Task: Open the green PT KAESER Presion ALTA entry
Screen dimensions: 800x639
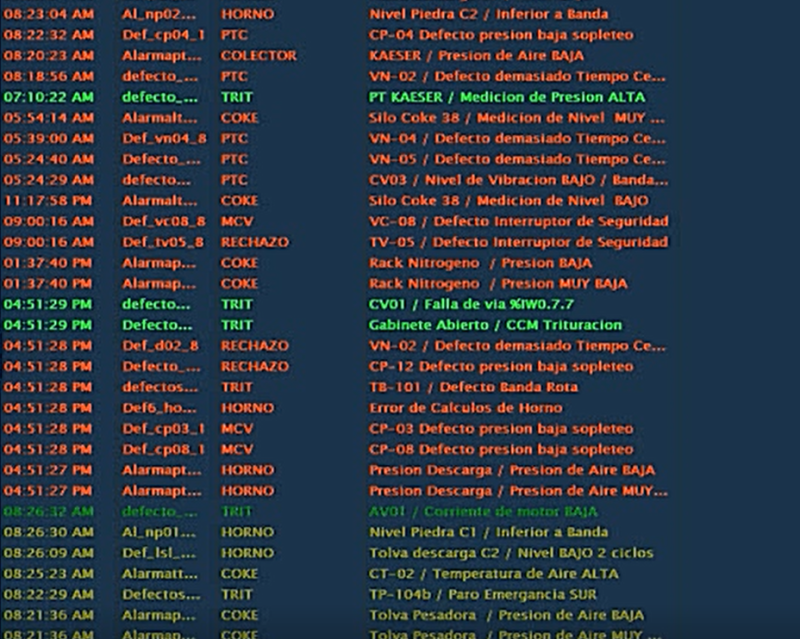Action: (506, 97)
